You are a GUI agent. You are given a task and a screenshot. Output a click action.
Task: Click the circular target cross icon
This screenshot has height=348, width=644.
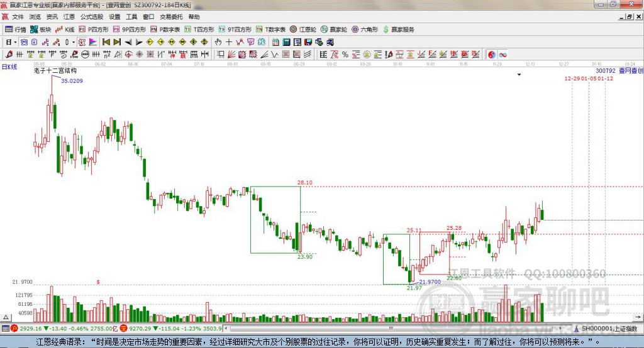coord(128,55)
